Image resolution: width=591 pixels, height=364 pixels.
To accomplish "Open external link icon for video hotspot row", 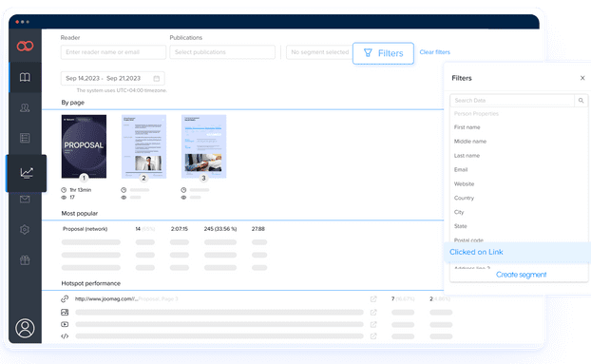I will (x=373, y=324).
